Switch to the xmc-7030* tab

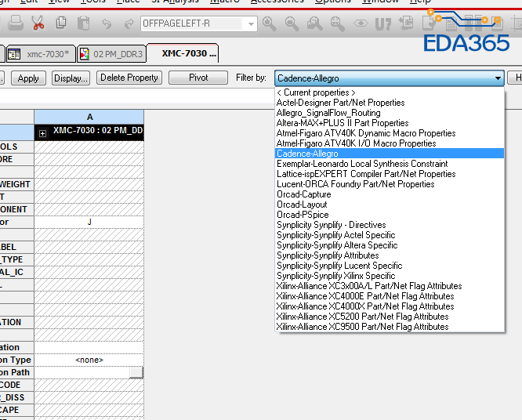[x=42, y=54]
